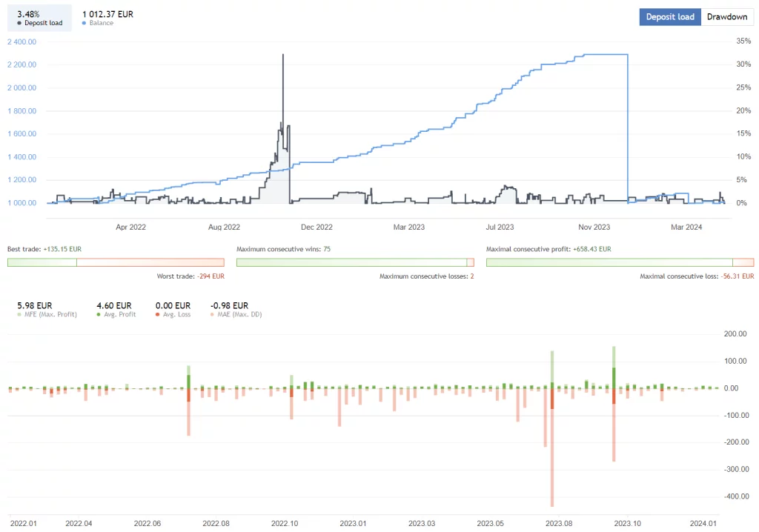Enable the Drawdown chart view
The width and height of the screenshot is (759, 532).
(x=727, y=16)
